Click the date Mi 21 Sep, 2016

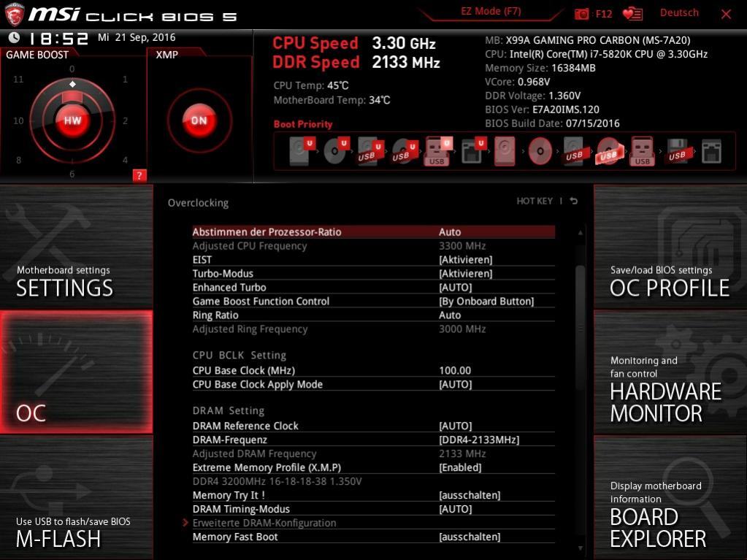click(137, 37)
